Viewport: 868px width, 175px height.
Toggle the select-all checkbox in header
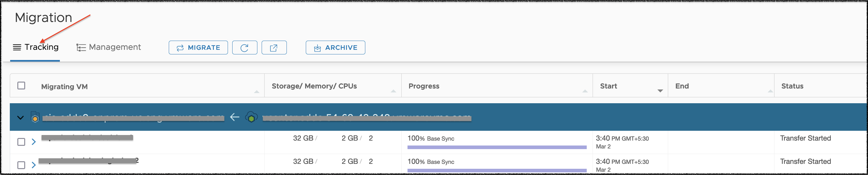pos(21,86)
